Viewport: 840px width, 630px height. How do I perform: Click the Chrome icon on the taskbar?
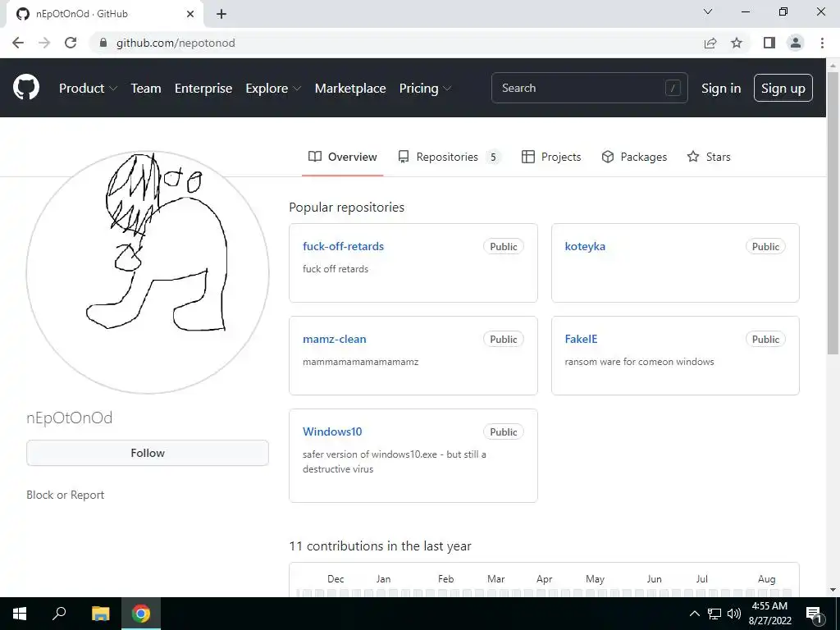point(141,614)
